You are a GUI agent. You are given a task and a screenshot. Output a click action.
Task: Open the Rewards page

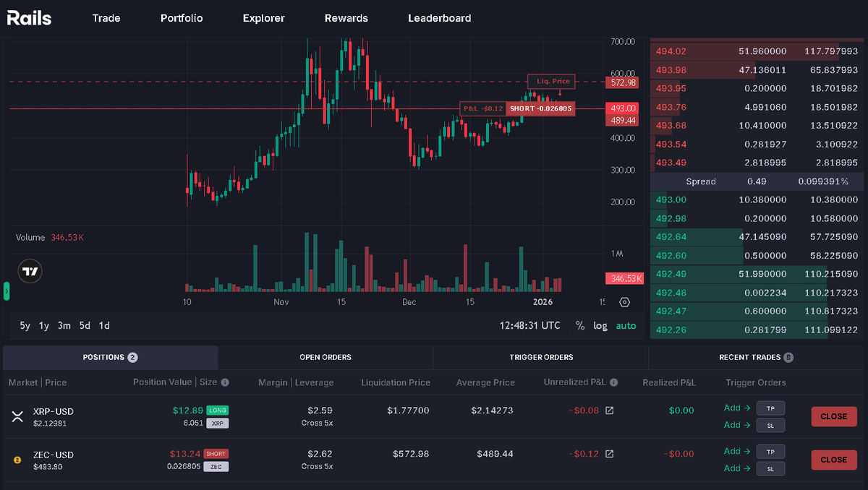(346, 18)
